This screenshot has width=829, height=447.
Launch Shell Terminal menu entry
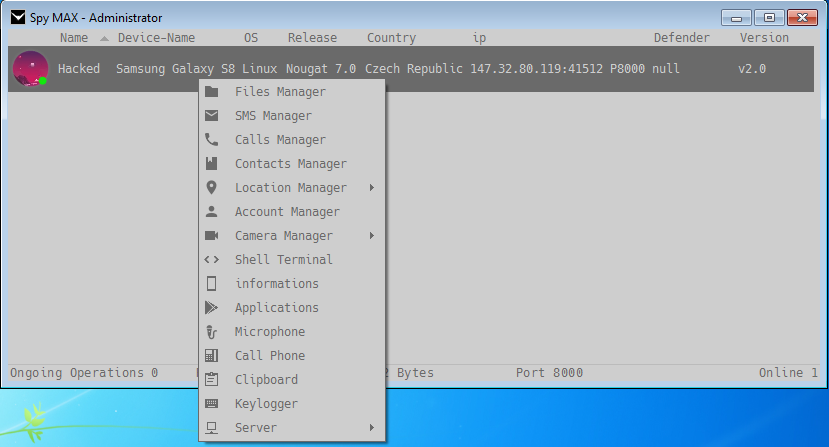pos(292,259)
